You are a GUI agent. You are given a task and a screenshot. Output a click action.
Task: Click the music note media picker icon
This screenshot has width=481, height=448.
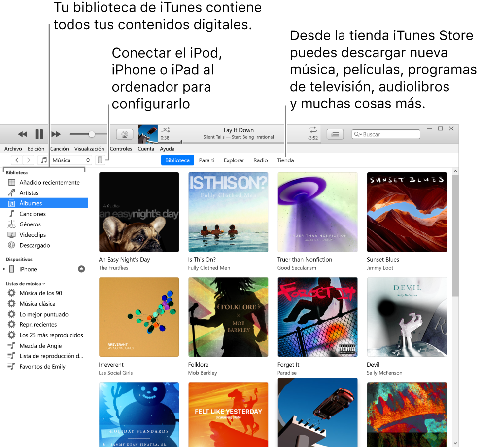(x=44, y=159)
